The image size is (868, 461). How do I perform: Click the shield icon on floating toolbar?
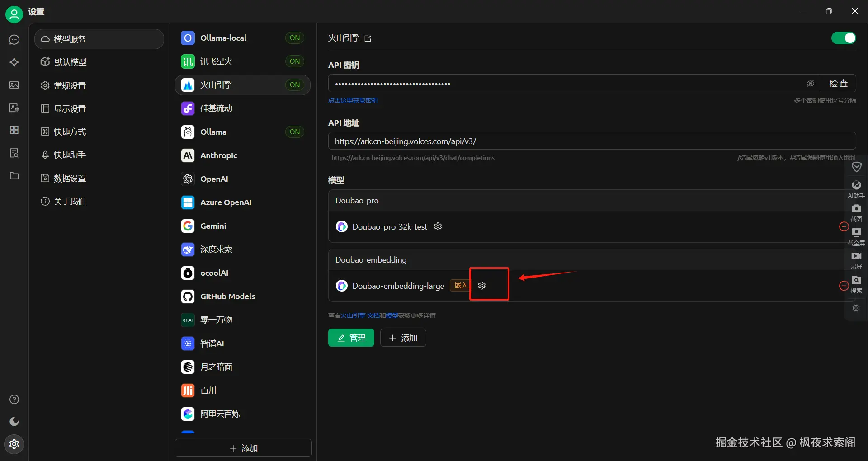click(856, 167)
